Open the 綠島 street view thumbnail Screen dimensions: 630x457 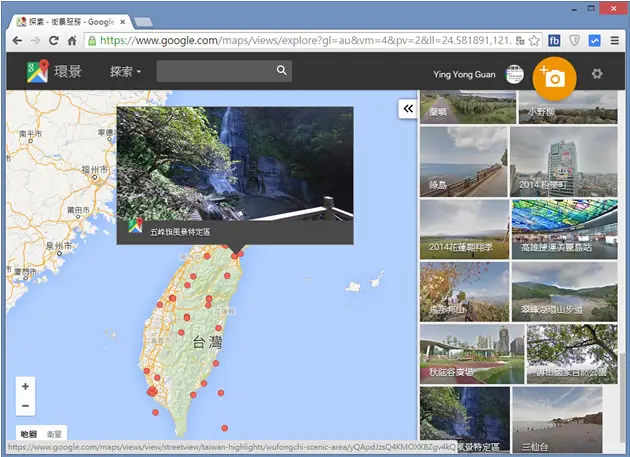(x=464, y=162)
